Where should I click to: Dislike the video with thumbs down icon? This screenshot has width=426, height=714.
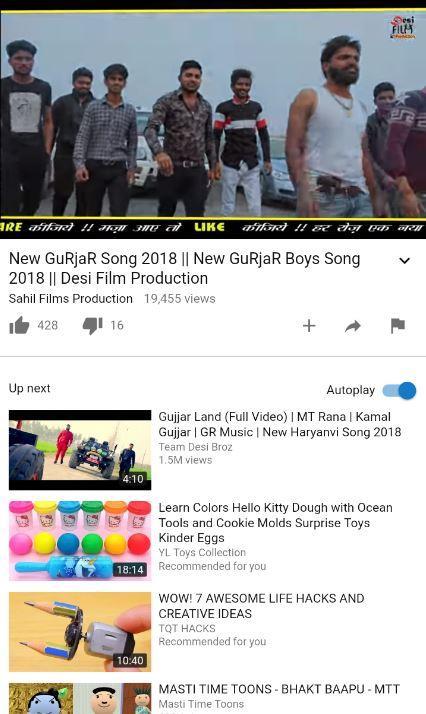click(x=92, y=326)
